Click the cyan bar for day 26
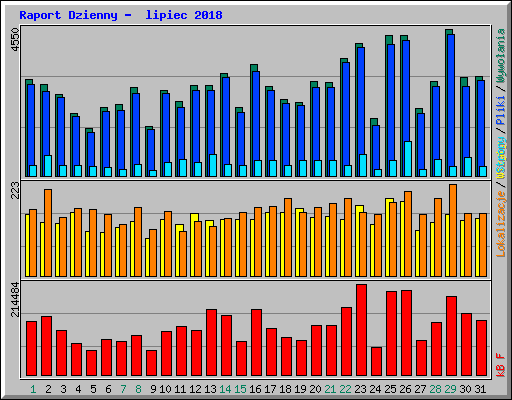The width and height of the screenshot is (512, 400). [408, 159]
